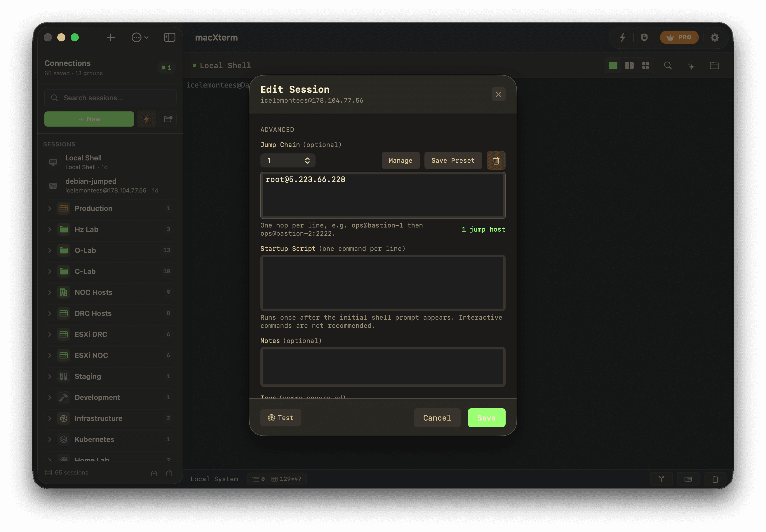Click the active connections count badge
Screen dimensions: 766x532
coord(166,68)
